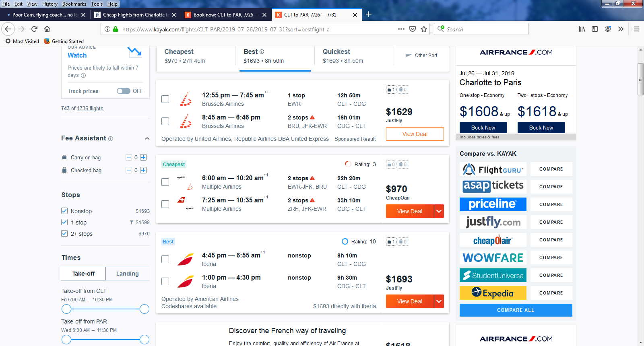The width and height of the screenshot is (644, 346).
Task: Save page to Pocket icon
Action: coord(413,29)
